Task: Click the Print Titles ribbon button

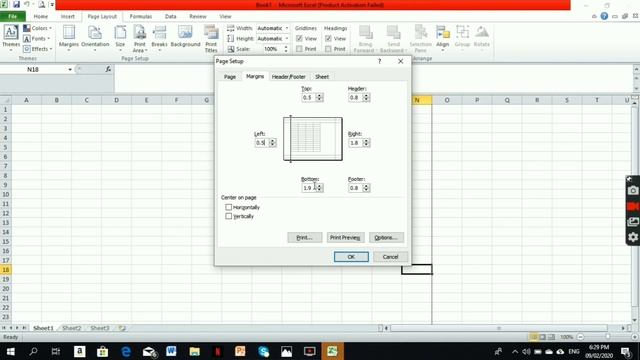Action: pyautogui.click(x=211, y=38)
